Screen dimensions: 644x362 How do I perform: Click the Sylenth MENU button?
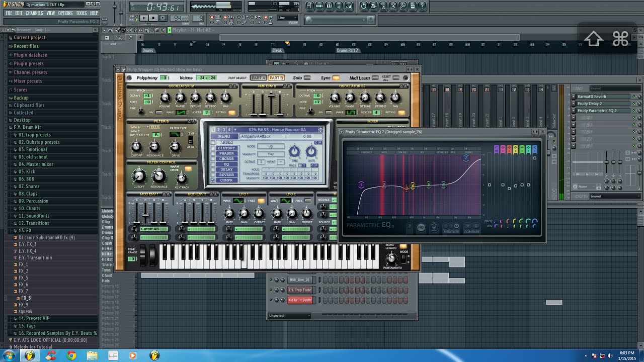pyautogui.click(x=224, y=136)
